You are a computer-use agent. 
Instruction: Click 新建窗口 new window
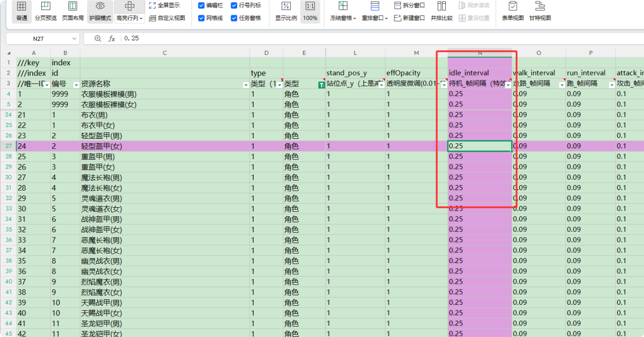click(x=410, y=18)
